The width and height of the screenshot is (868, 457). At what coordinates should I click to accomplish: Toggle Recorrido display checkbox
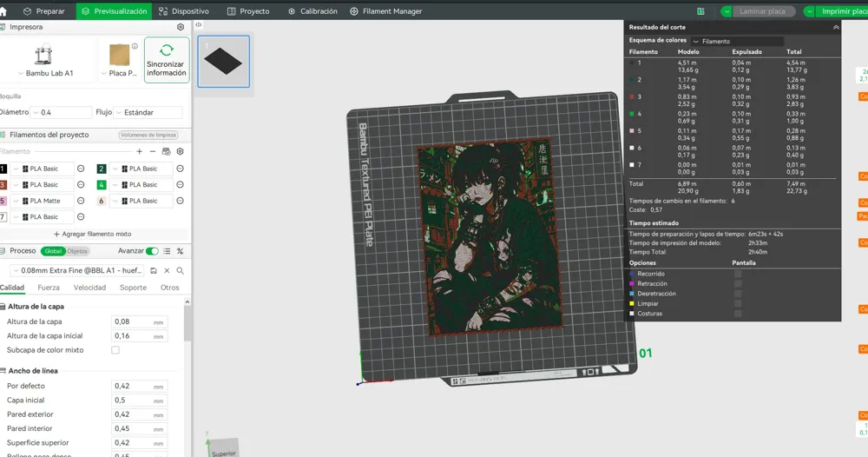[737, 274]
